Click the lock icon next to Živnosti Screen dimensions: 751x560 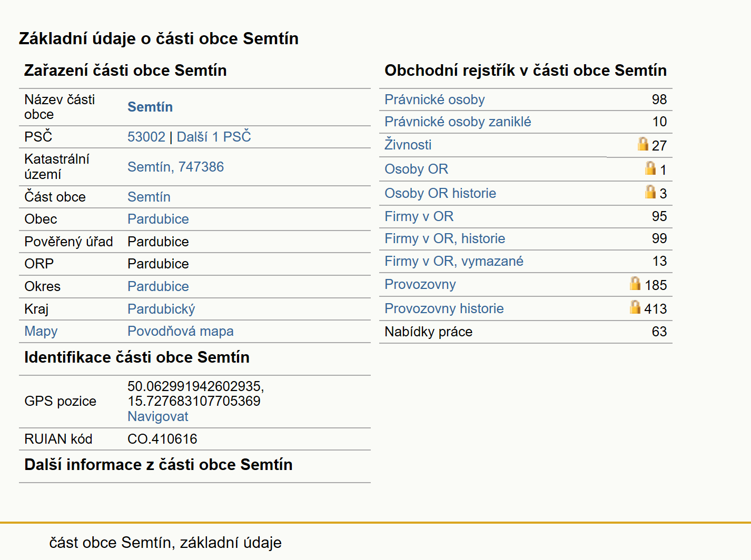tap(643, 144)
